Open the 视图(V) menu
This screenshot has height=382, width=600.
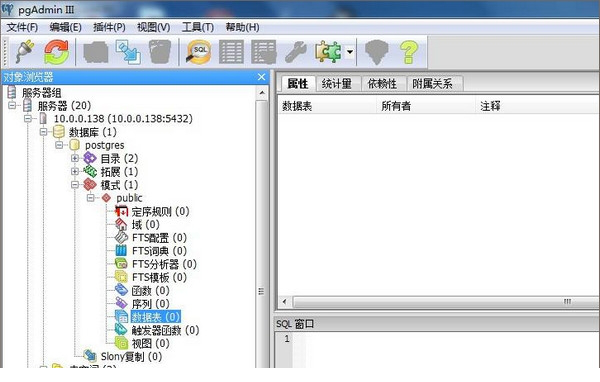pyautogui.click(x=153, y=27)
